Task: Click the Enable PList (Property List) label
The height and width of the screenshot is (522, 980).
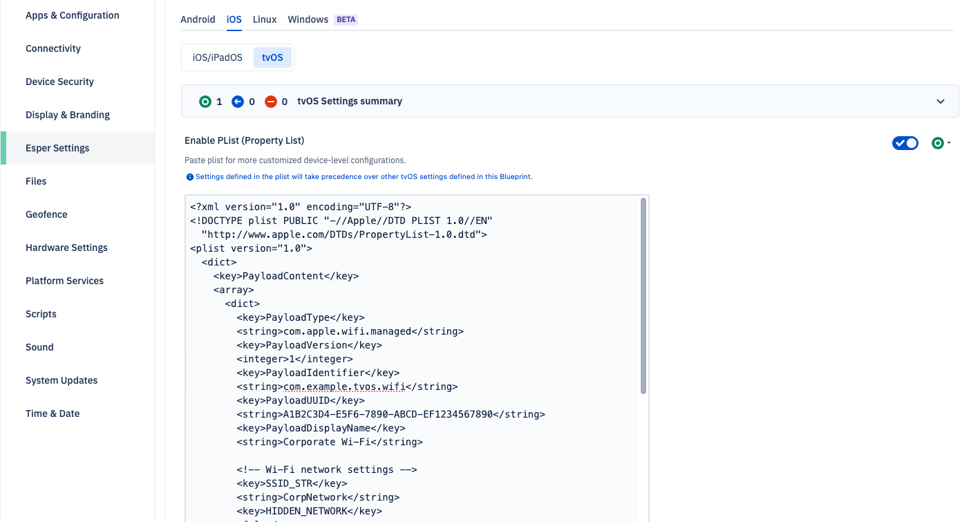Action: point(244,140)
